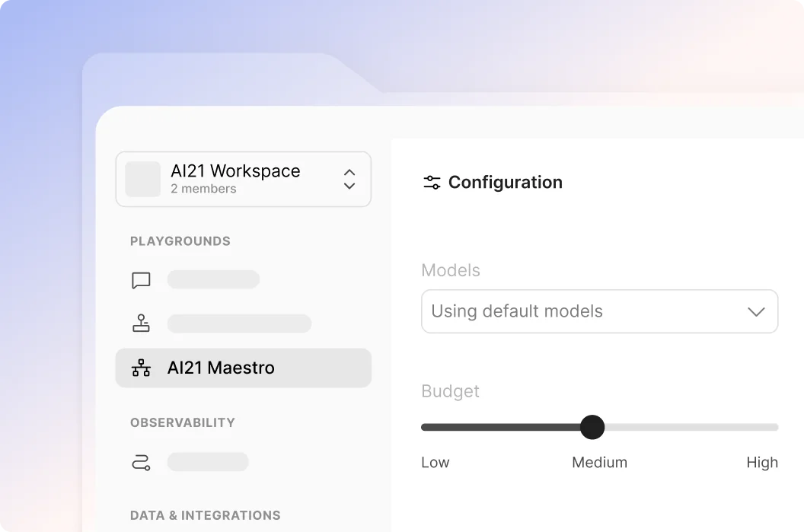Click the Budget field label
The image size is (804, 532).
coord(450,391)
